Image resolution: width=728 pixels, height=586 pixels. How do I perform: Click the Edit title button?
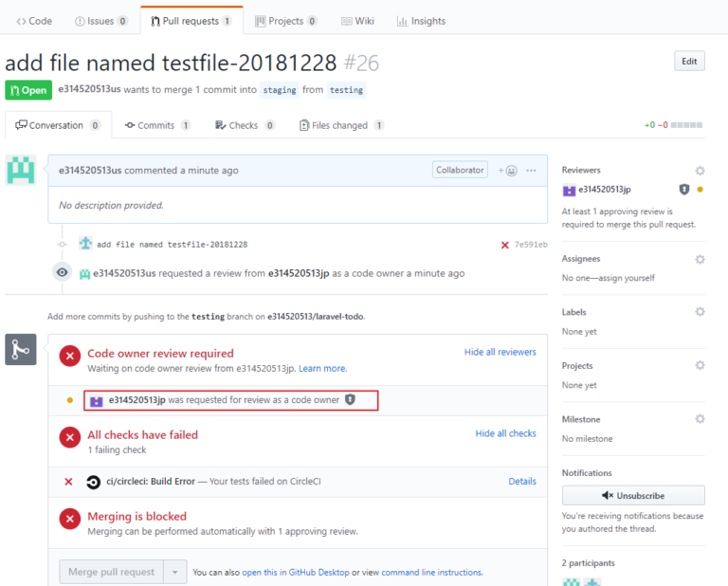coord(689,62)
